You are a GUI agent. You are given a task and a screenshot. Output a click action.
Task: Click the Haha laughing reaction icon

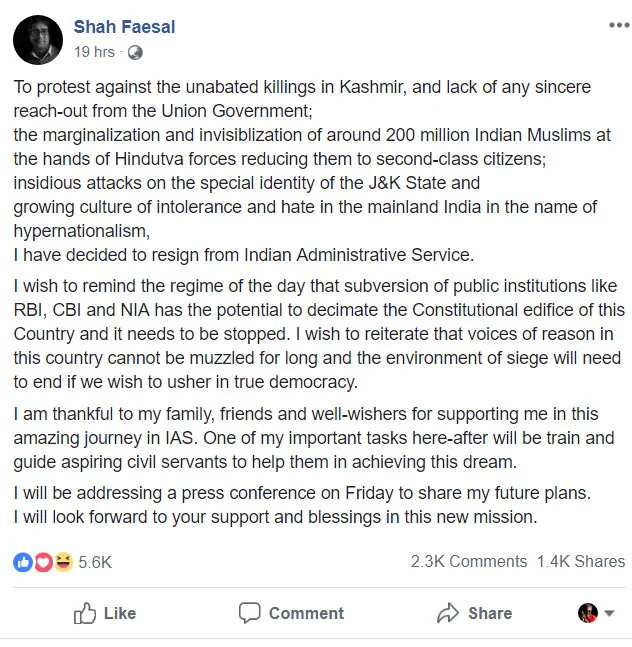(x=63, y=562)
